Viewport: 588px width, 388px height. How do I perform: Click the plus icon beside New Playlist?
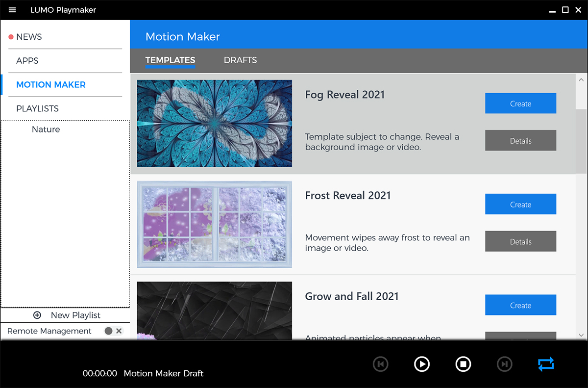[x=37, y=315]
